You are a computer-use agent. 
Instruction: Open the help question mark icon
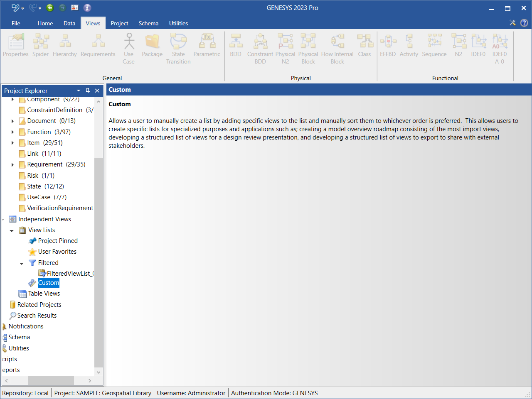point(524,23)
